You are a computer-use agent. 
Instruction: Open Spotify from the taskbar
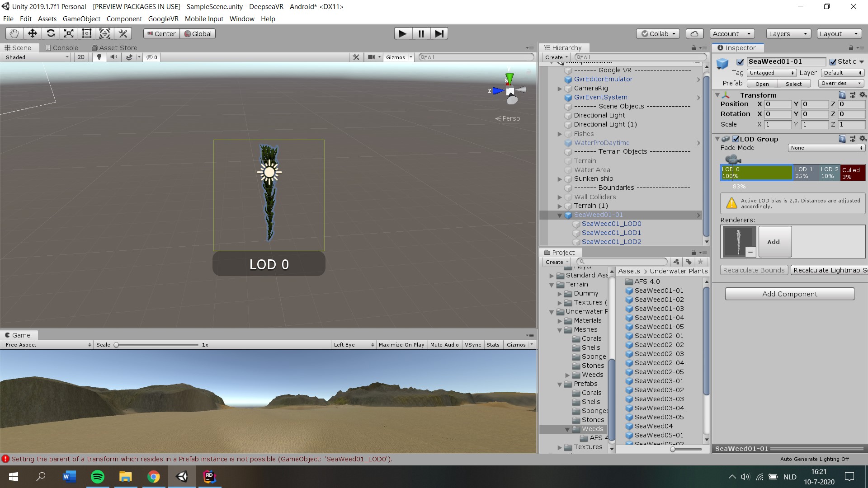98,477
